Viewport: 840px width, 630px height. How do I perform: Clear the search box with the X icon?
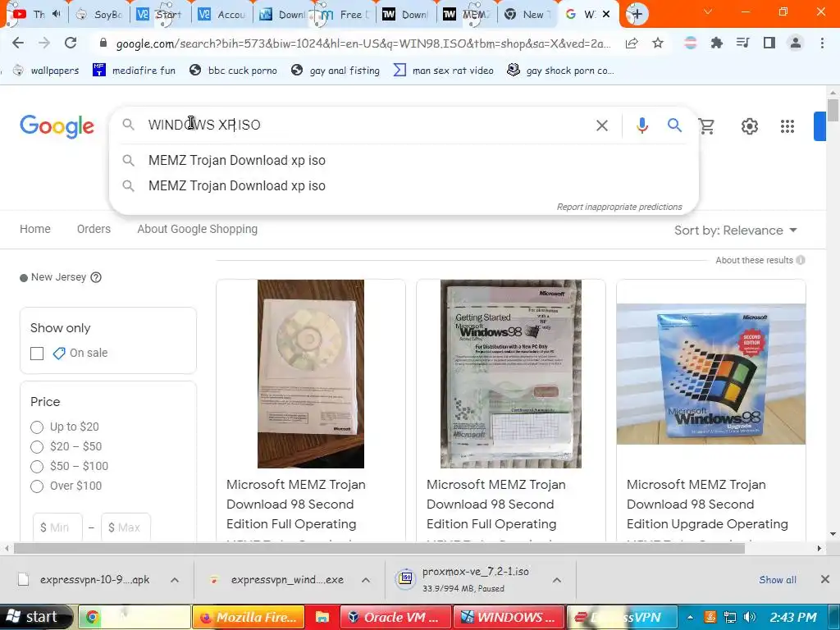click(x=602, y=126)
